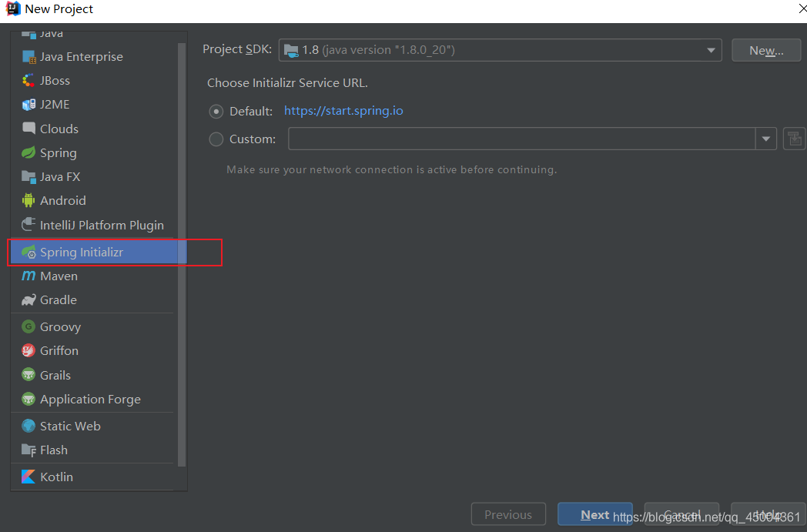This screenshot has width=807, height=532.
Task: Click the Groovy G icon
Action: pos(28,326)
